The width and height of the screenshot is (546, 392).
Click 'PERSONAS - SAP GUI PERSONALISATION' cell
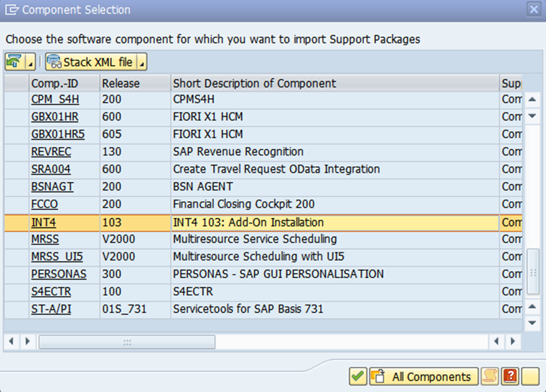click(x=335, y=274)
